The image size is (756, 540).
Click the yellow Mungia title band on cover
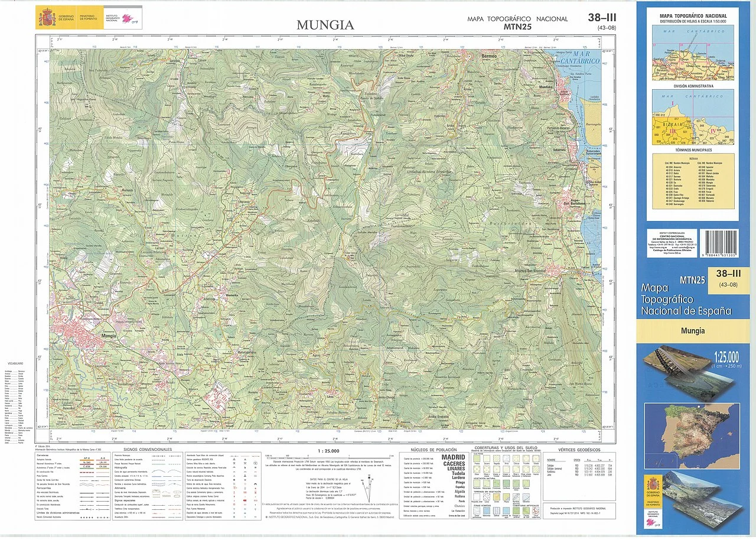692,331
